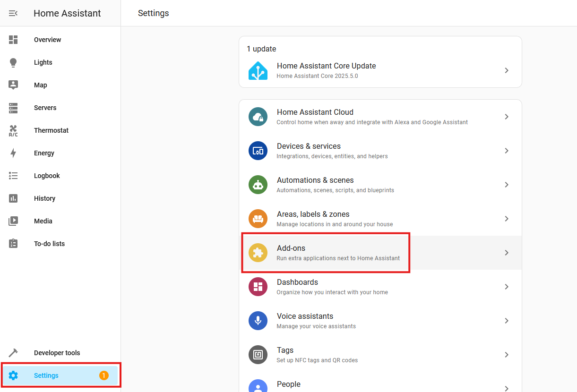The image size is (577, 392).
Task: Click the Energy lightning bolt icon
Action: pyautogui.click(x=13, y=153)
